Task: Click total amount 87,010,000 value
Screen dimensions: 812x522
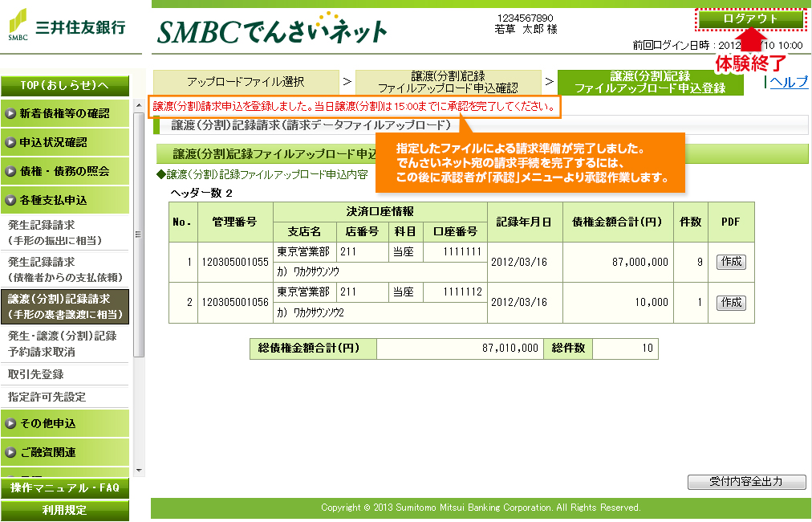Action: pos(460,349)
